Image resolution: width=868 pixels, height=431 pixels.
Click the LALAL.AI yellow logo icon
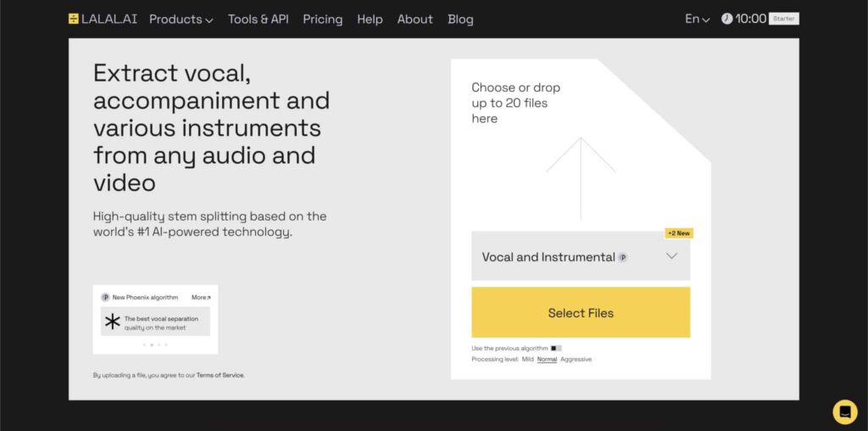74,19
